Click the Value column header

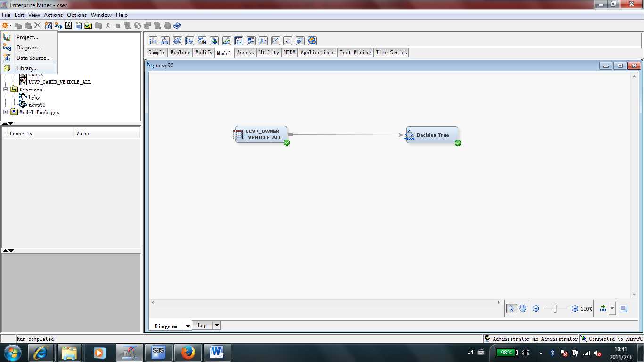click(107, 133)
